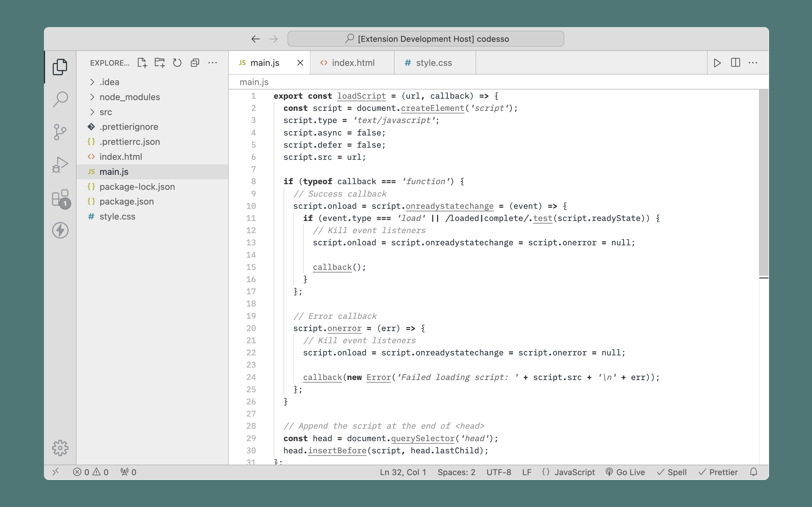The image size is (812, 507).
Task: Toggle Prettier formatter status item
Action: [718, 472]
